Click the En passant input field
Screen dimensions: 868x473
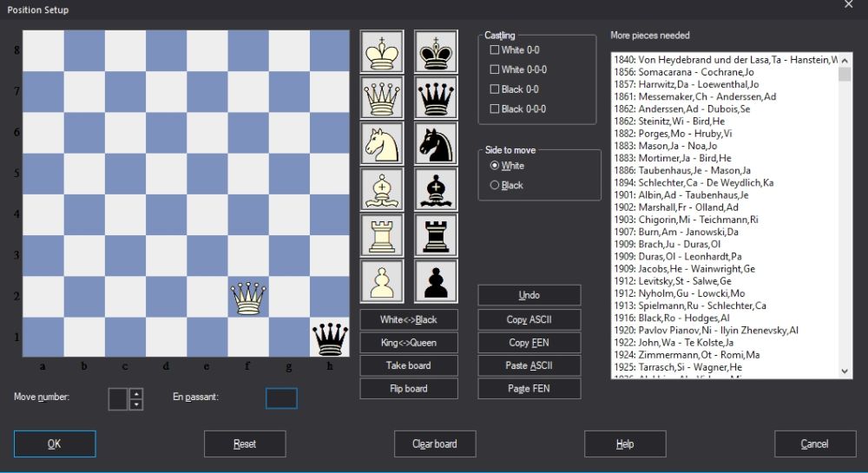281,398
